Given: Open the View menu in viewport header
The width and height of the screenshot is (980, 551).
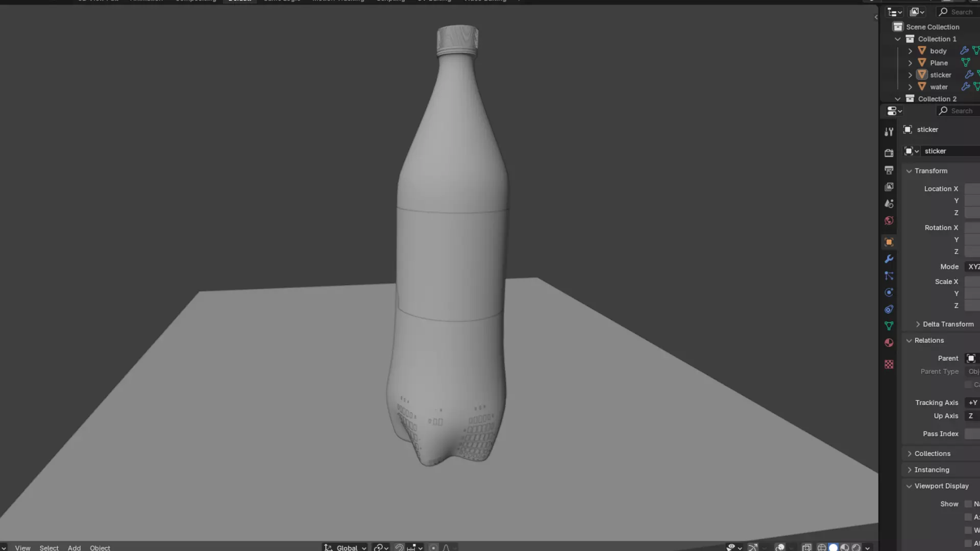Looking at the screenshot, I should point(22,547).
